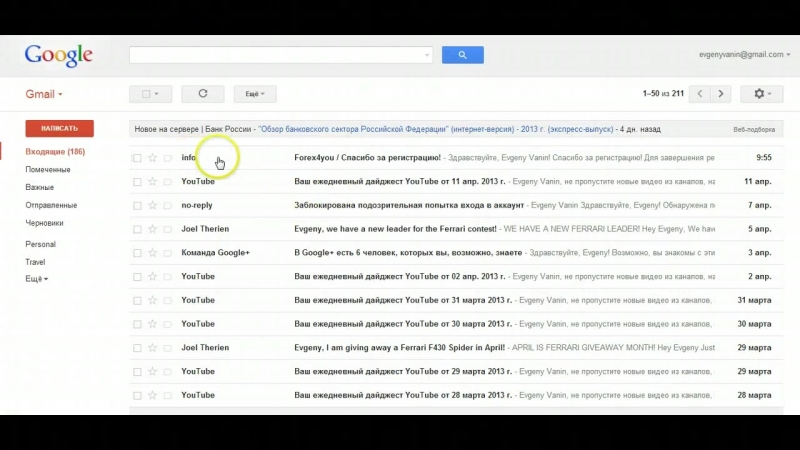This screenshot has height=450, width=800.
Task: Select the YouTube 31 марта email checkbox
Action: pyautogui.click(x=137, y=301)
